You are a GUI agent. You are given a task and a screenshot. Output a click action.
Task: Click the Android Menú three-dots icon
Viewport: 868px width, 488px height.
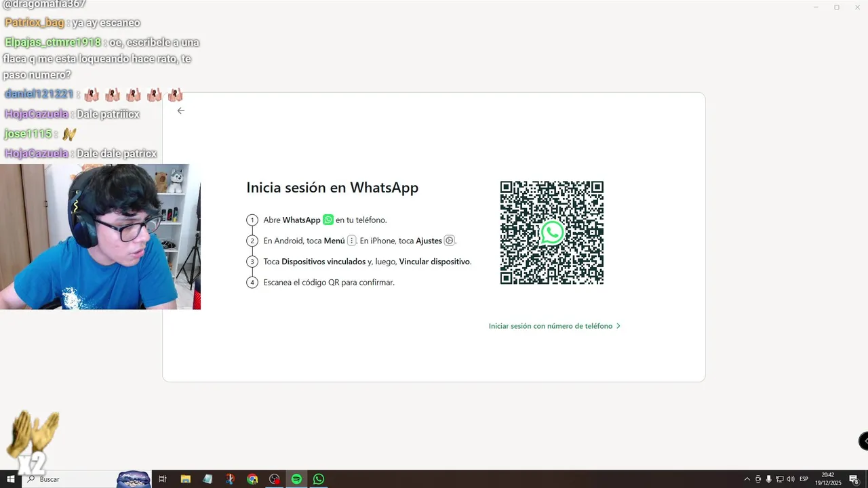[351, 241]
